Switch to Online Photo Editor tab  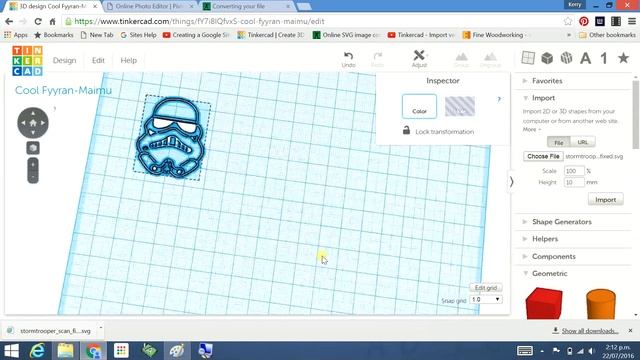150,6
